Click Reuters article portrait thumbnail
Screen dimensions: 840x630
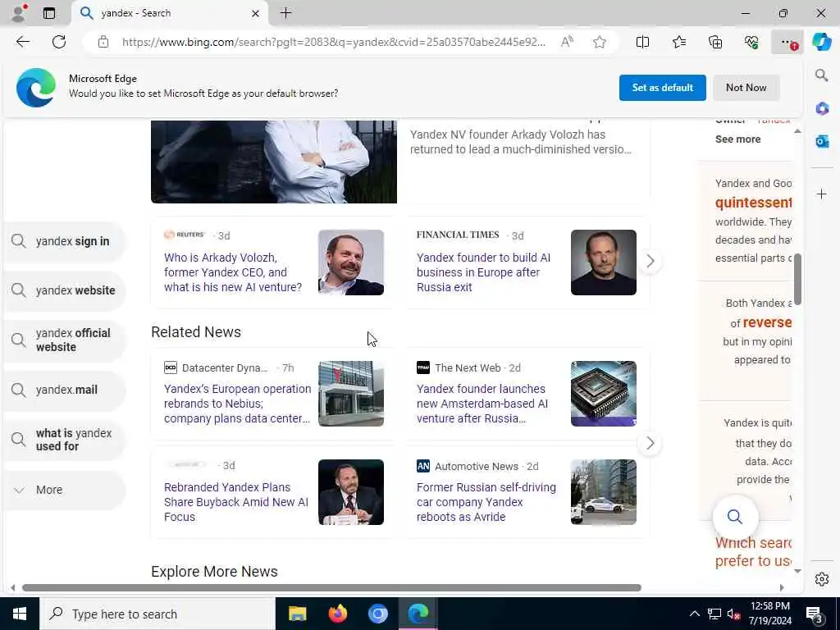(x=351, y=262)
